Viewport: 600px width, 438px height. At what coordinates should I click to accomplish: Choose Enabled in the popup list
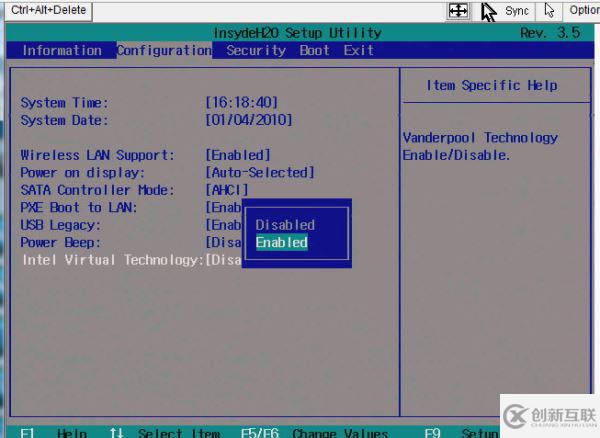coord(282,243)
